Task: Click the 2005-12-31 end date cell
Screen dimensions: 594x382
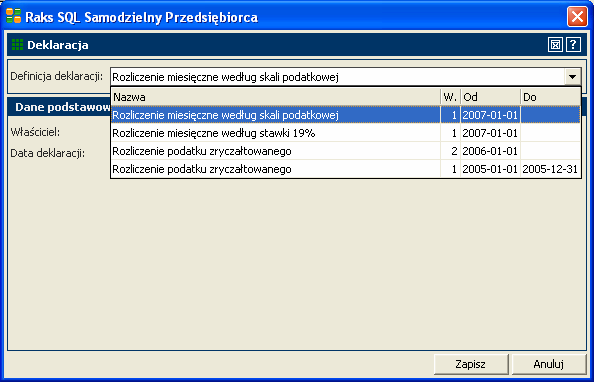Action: [550, 169]
